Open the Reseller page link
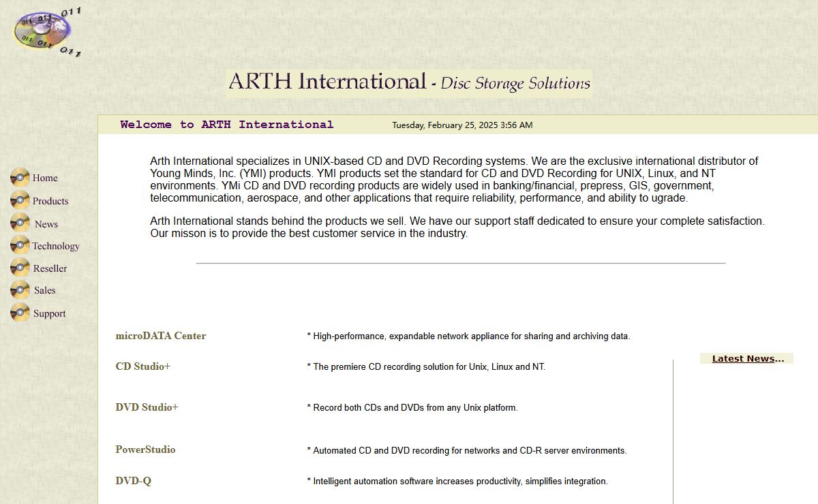This screenshot has height=504, width=818. pos(50,268)
